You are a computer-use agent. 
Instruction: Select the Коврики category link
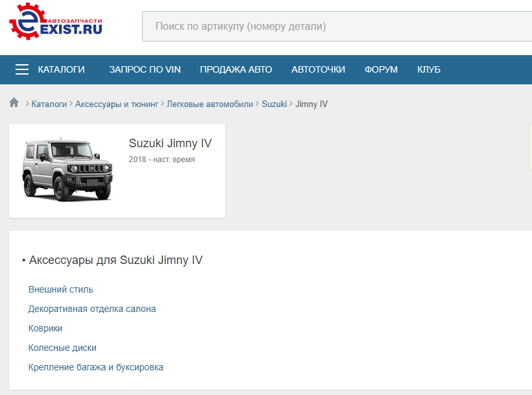pyautogui.click(x=45, y=328)
